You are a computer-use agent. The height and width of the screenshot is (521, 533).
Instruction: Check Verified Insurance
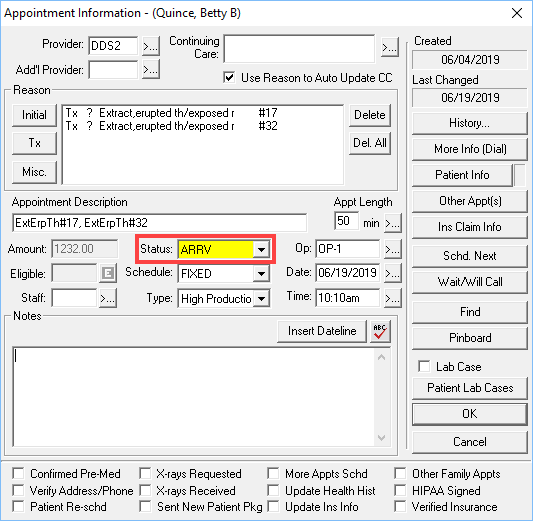coord(400,506)
